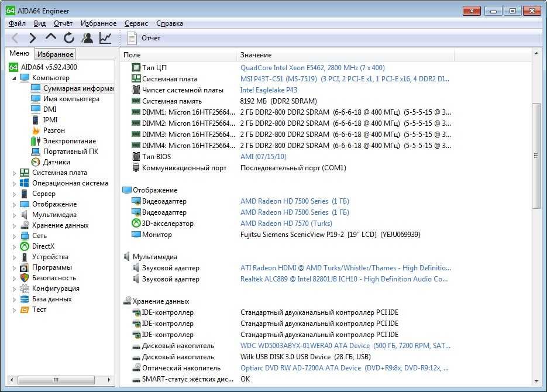Select the Монитор Fujitsu Siemens row
This screenshot has height=392, width=547.
[x=276, y=235]
